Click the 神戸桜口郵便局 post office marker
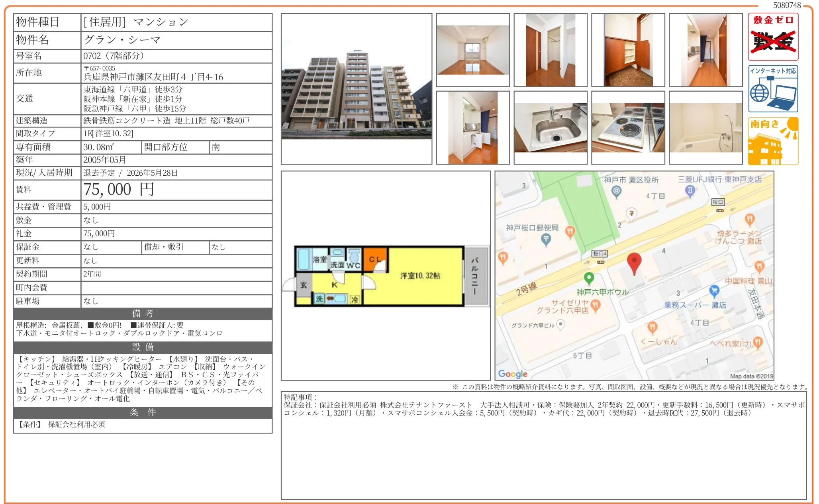 coord(546,239)
